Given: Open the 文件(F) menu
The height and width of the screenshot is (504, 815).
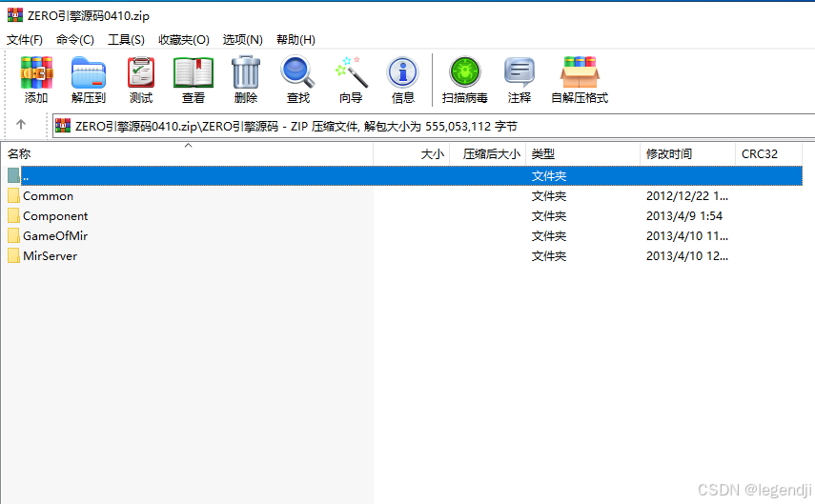Looking at the screenshot, I should point(25,39).
